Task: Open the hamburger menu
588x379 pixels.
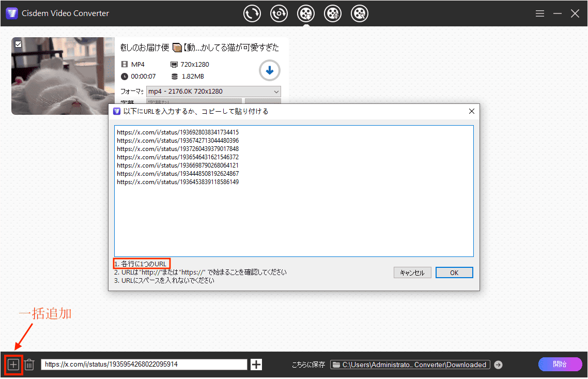Action: tap(540, 14)
